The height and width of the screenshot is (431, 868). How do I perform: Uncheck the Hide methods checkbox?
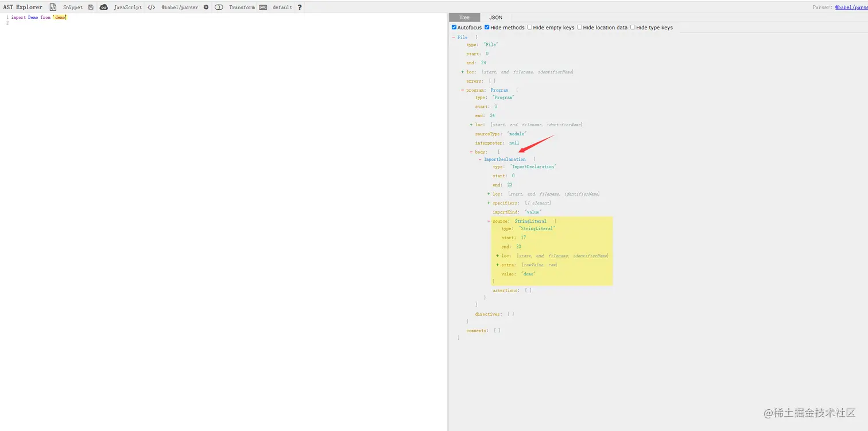[x=487, y=28]
